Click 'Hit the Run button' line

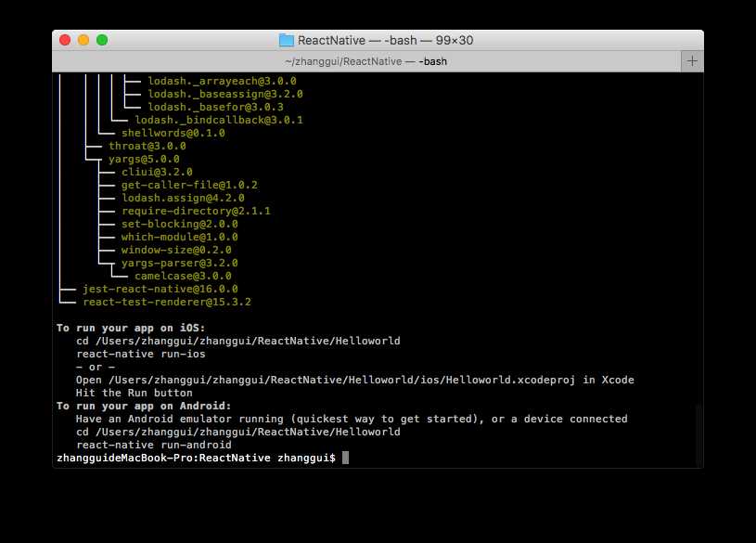pyautogui.click(x=134, y=394)
